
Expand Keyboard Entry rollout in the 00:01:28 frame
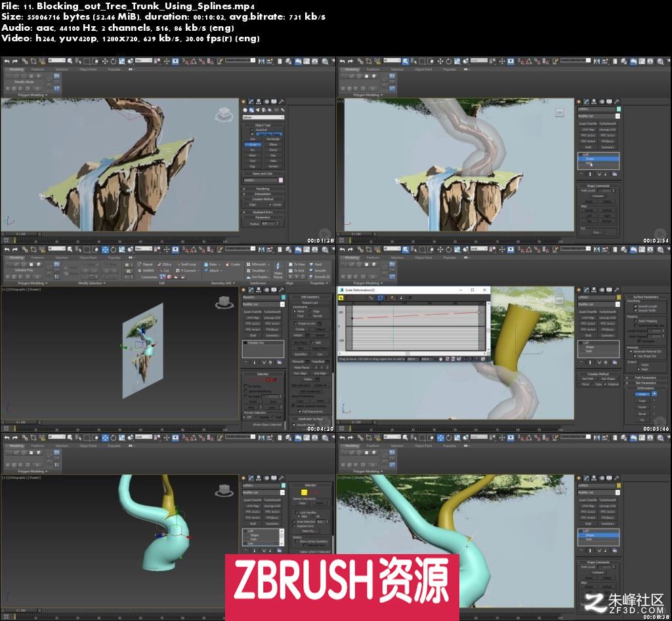click(262, 212)
